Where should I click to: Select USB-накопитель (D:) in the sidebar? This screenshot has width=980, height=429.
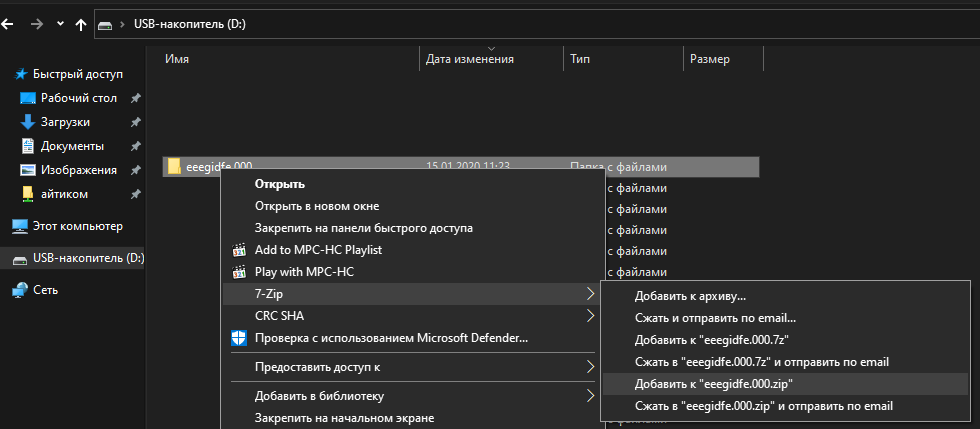coord(88,258)
